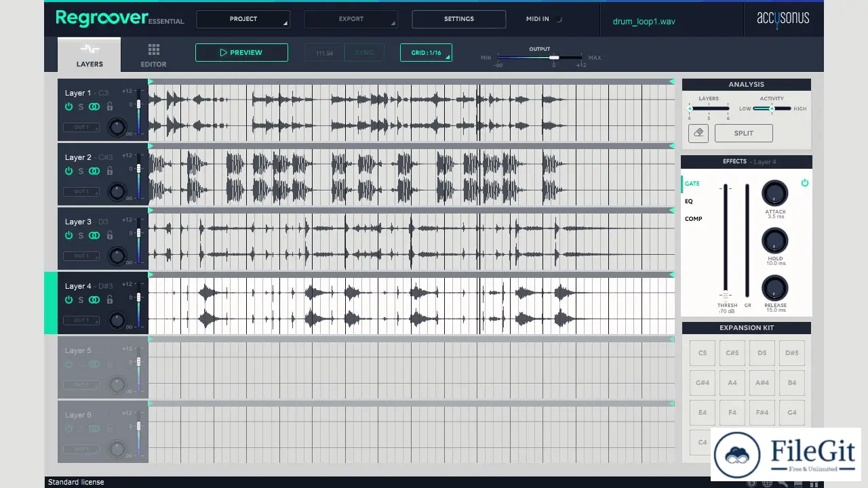Open the PROJECT dropdown menu
The width and height of the screenshot is (868, 488).
(243, 19)
